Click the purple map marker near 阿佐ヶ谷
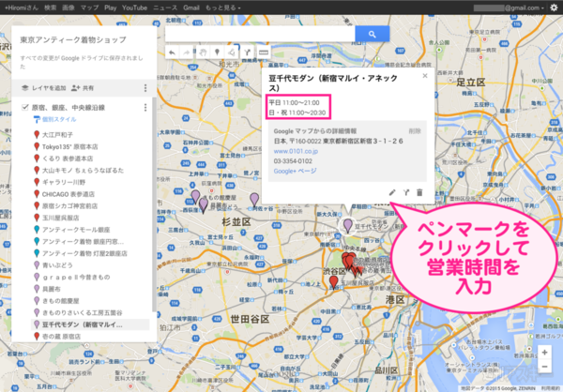Screen dimensions: 563x392 (254, 199)
